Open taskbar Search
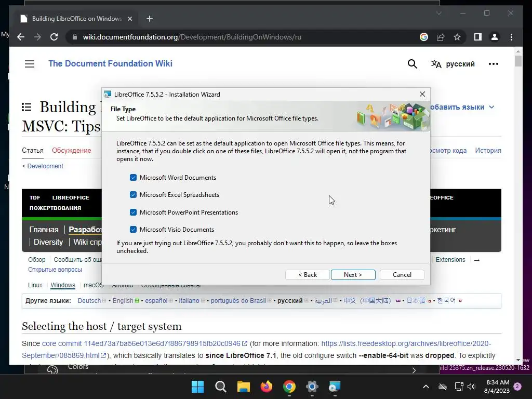Viewport: 532px width, 399px height. tap(220, 387)
